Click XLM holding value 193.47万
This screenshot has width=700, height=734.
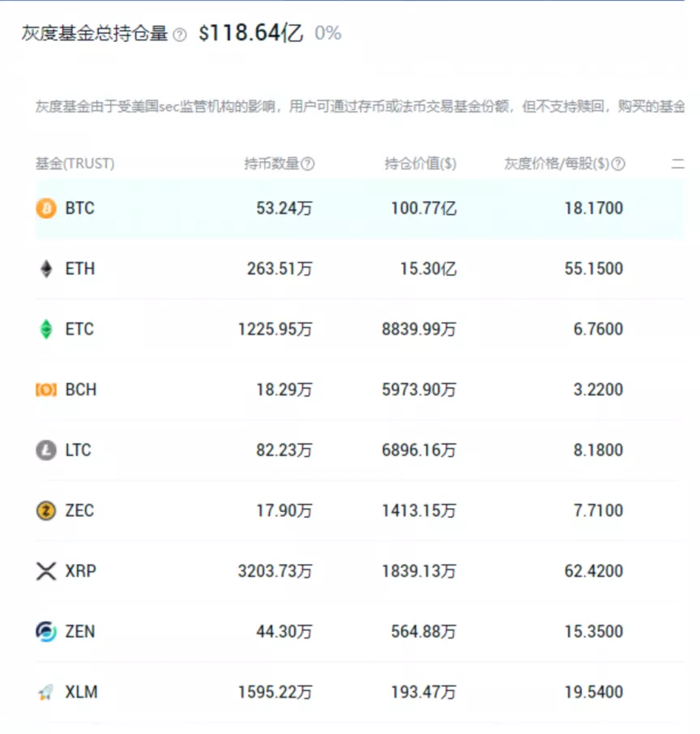pyautogui.click(x=423, y=692)
